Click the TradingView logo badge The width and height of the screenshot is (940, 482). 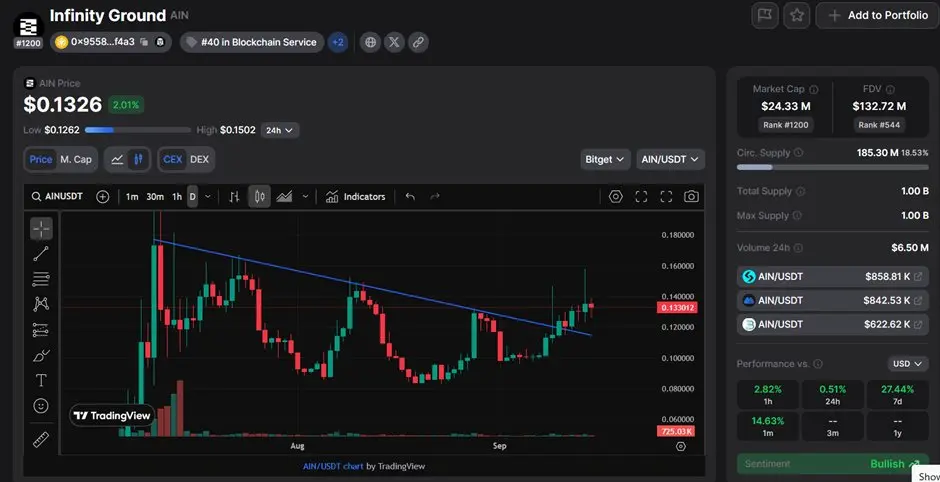click(113, 415)
